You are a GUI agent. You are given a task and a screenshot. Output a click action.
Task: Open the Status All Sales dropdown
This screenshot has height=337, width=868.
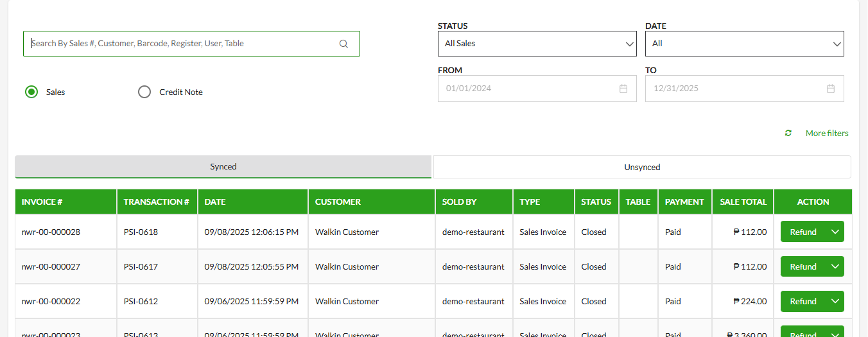[537, 44]
